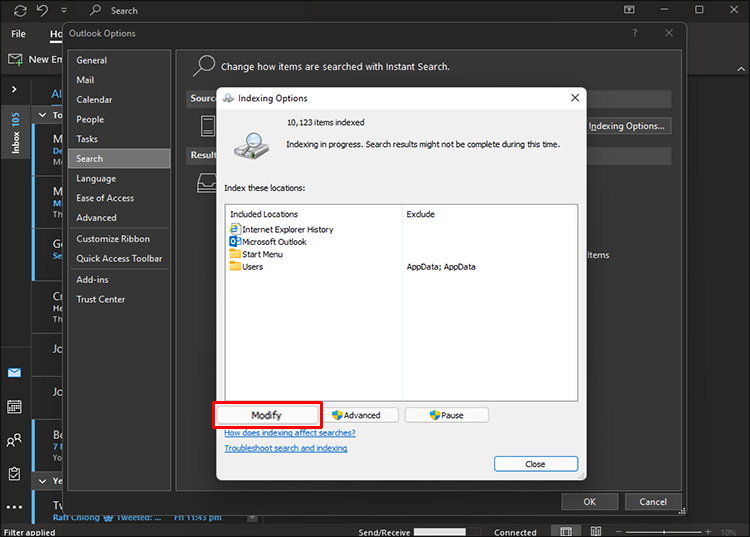
Task: Click the Modify button
Action: [267, 415]
